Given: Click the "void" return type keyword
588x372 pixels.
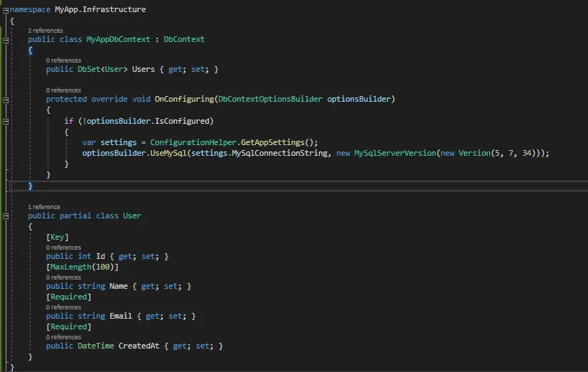Looking at the screenshot, I should [141, 99].
